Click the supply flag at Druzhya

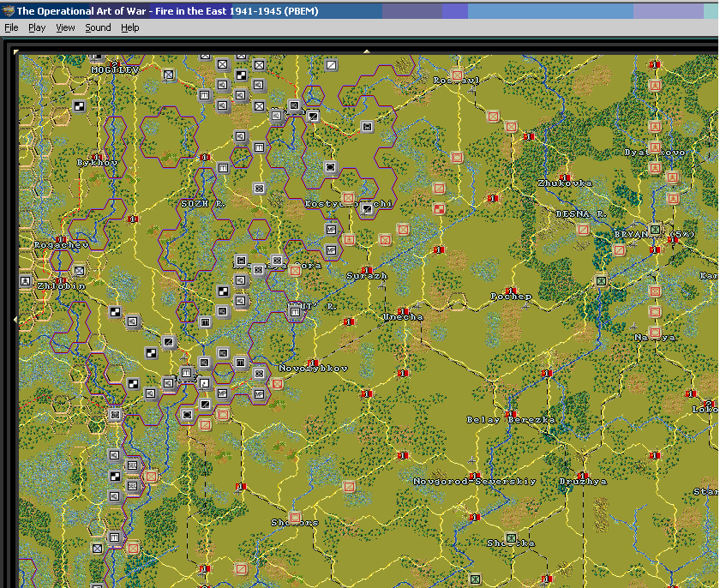(x=583, y=476)
